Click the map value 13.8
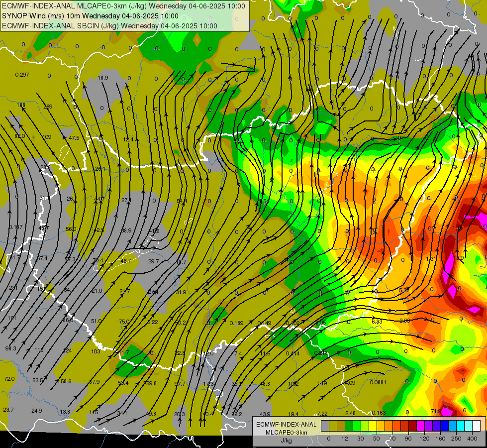 pyautogui.click(x=65, y=412)
